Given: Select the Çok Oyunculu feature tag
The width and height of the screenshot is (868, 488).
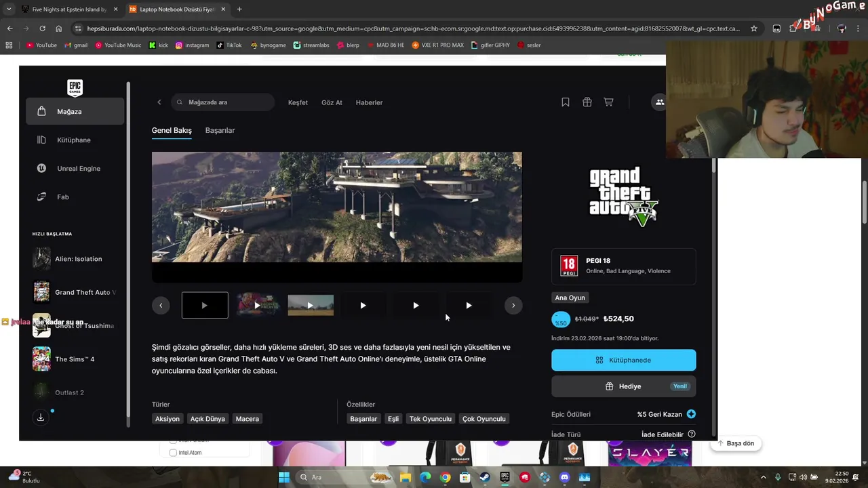Looking at the screenshot, I should coord(484,419).
